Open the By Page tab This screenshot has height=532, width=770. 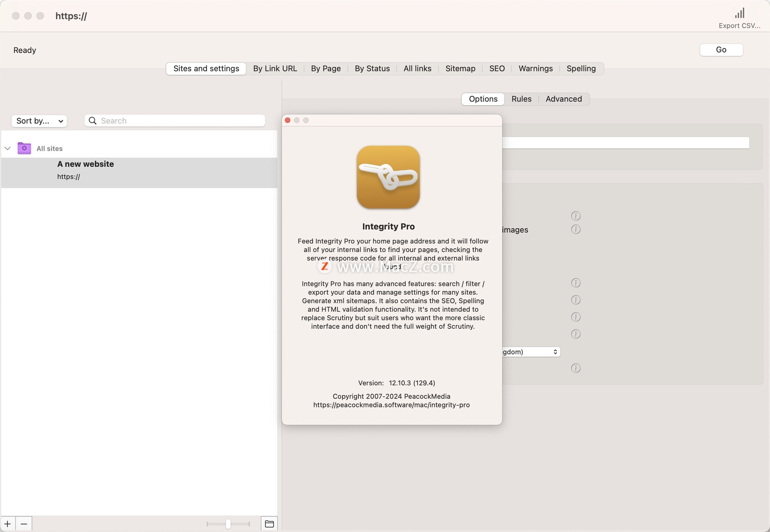[326, 69]
